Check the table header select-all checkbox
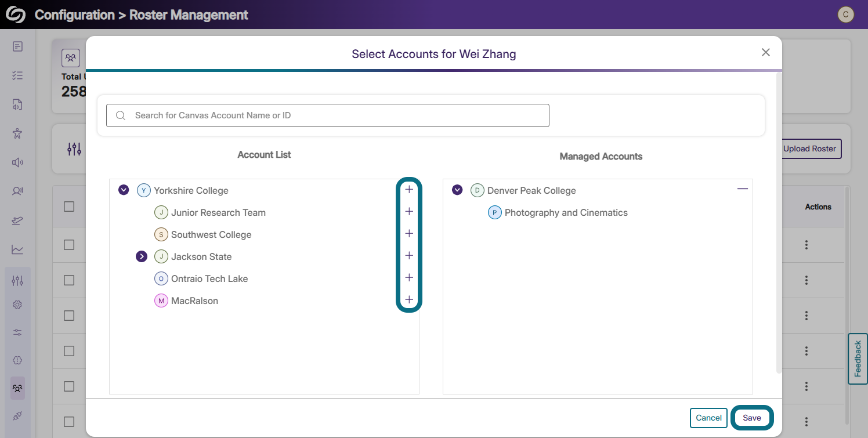The image size is (868, 438). click(69, 207)
